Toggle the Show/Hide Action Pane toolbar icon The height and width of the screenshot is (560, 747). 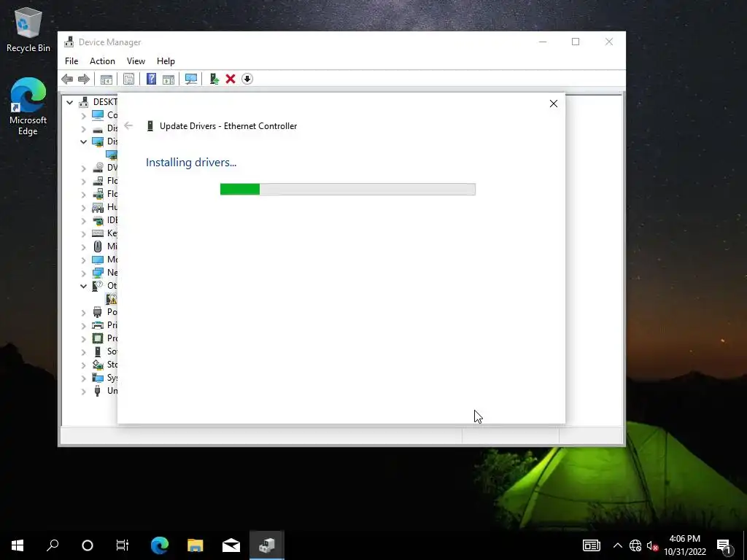[x=169, y=79]
